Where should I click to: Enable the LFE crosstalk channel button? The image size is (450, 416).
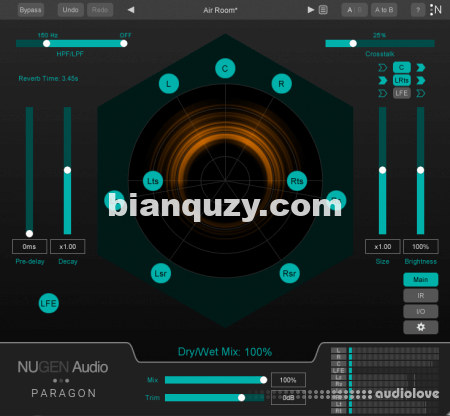coord(402,93)
